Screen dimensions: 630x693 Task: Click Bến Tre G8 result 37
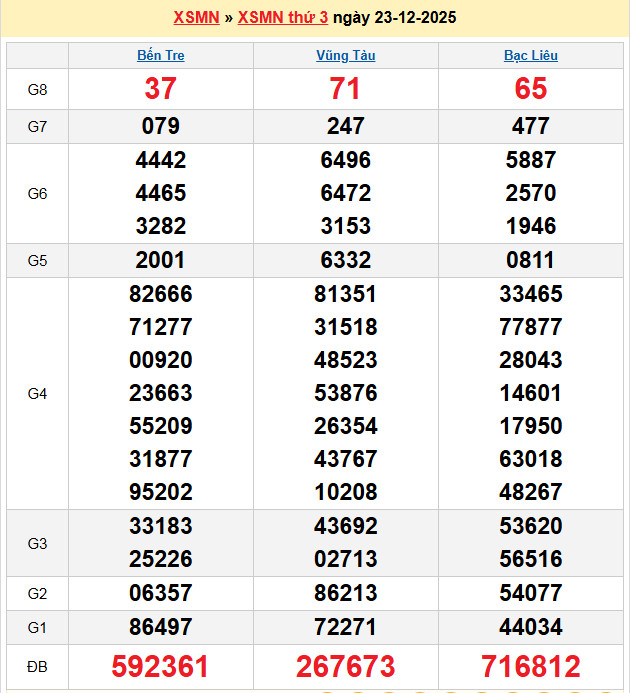click(x=160, y=89)
